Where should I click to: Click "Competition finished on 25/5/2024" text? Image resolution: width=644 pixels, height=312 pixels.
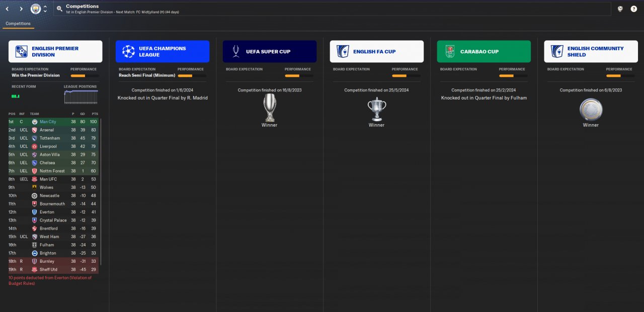point(376,90)
